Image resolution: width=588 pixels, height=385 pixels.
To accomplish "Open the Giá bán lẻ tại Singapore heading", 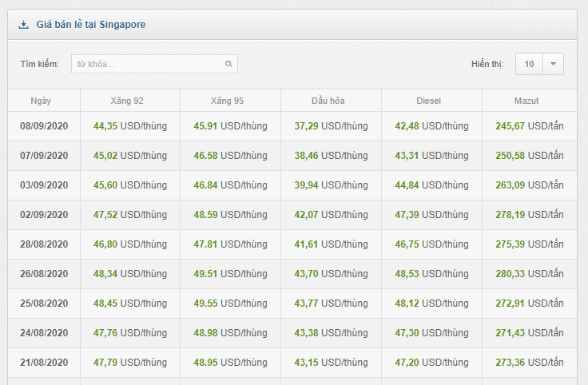I will (x=91, y=25).
